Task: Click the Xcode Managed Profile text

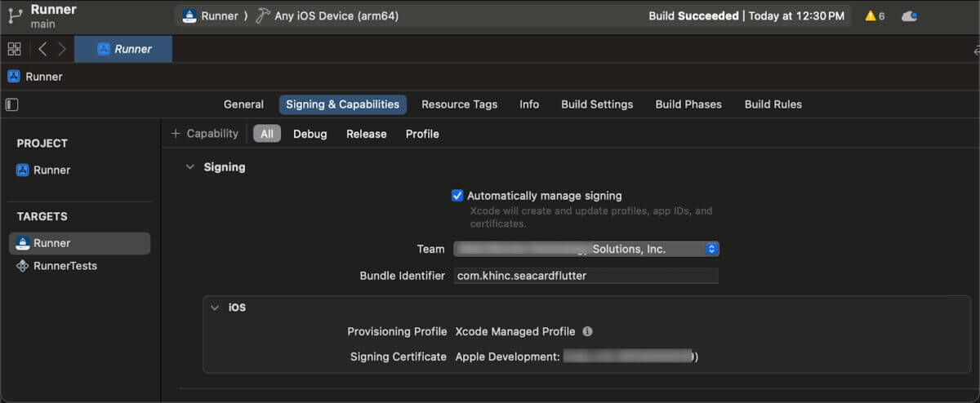Action: (515, 332)
